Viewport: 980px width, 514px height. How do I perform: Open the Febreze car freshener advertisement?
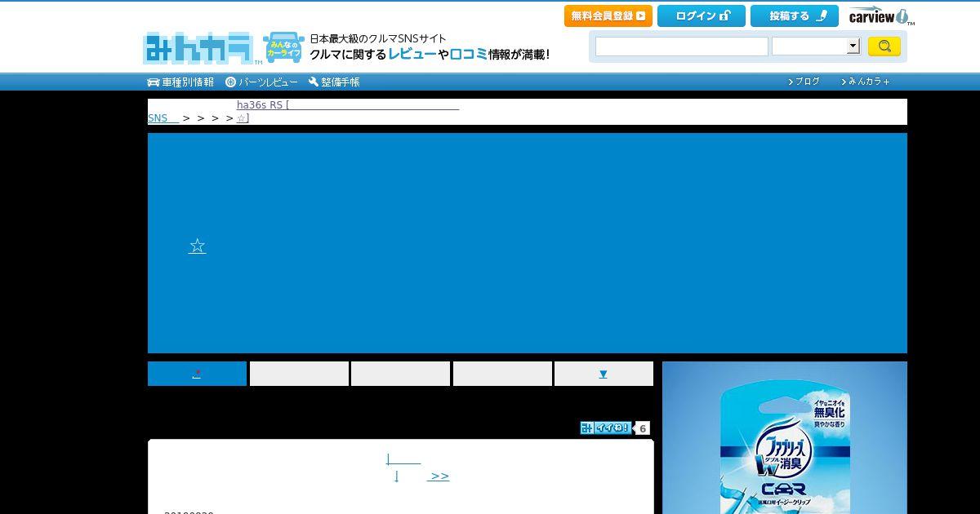785,437
